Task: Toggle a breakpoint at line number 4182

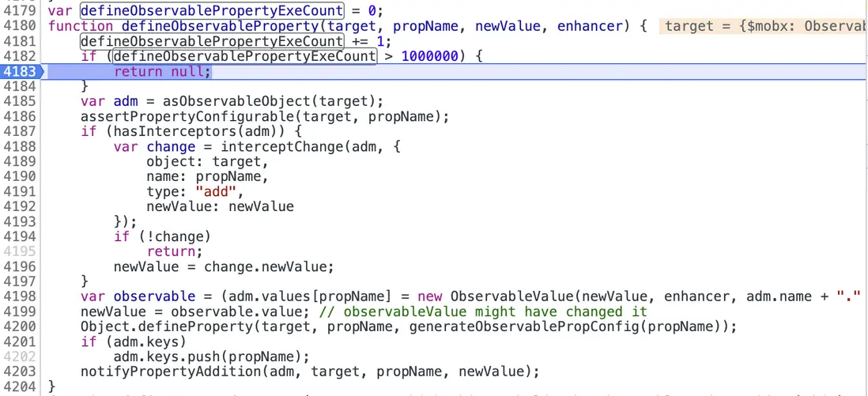Action: tap(20, 56)
